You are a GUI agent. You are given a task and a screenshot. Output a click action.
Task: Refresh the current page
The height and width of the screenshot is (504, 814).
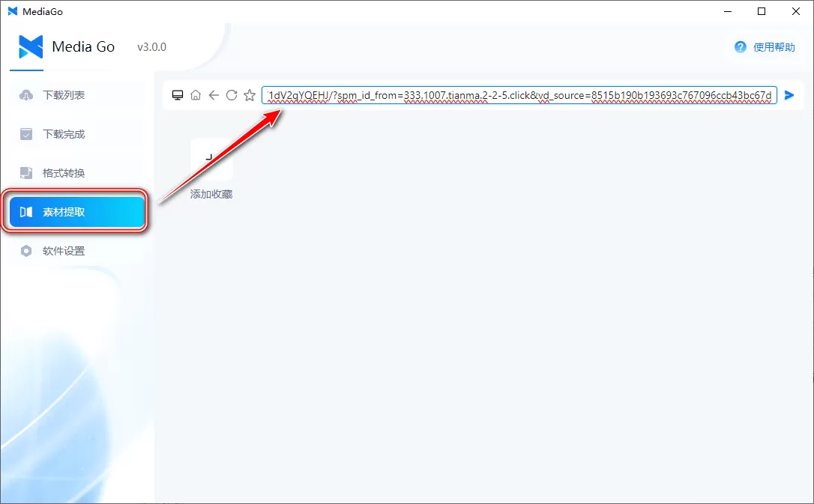pyautogui.click(x=232, y=95)
